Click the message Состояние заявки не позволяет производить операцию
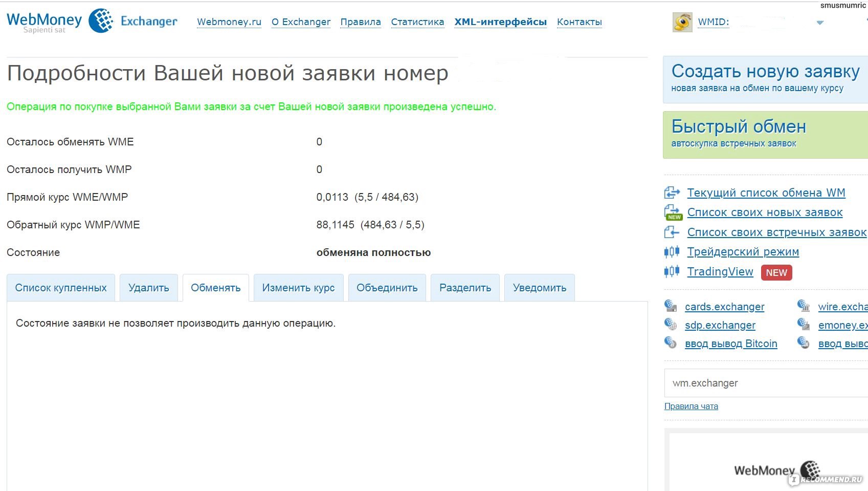Image resolution: width=868 pixels, height=491 pixels. 175,323
